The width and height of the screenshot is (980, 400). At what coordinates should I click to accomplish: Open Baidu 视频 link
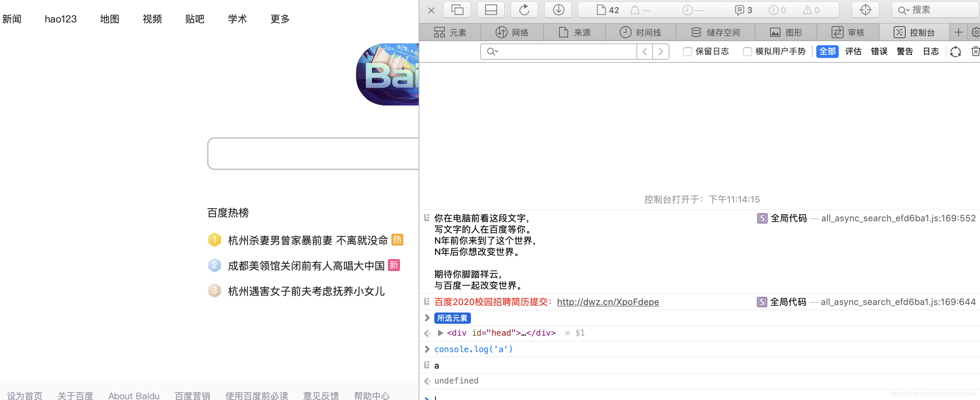pos(152,19)
